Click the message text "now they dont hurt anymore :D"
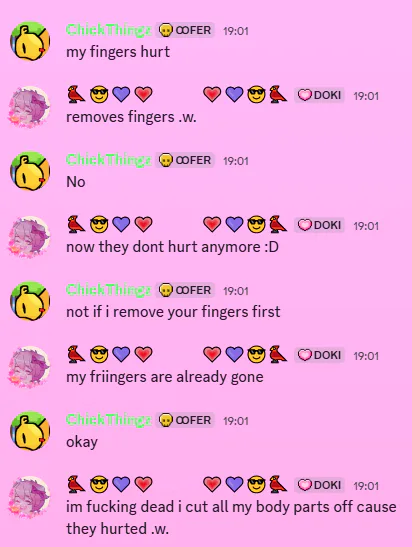 pos(172,247)
